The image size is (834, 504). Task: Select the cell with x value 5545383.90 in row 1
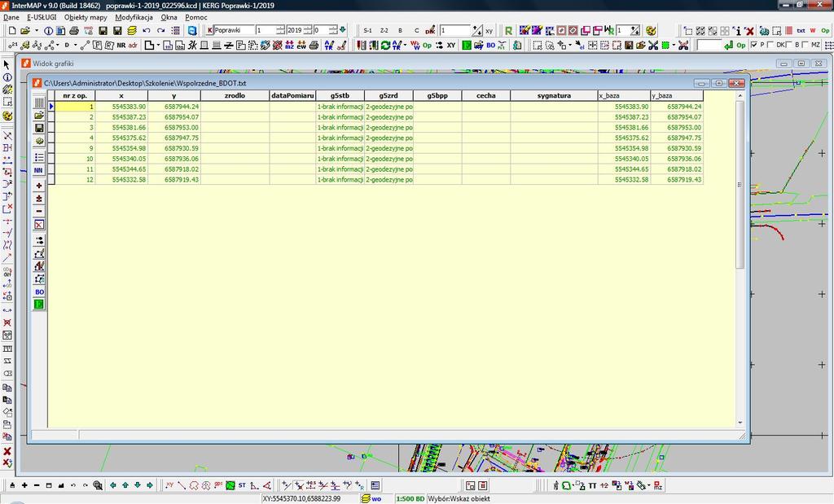122,107
